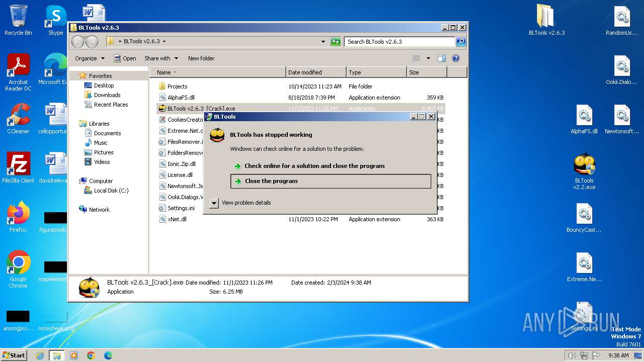Sort files by Size column header
644x362 pixels.
click(427, 72)
